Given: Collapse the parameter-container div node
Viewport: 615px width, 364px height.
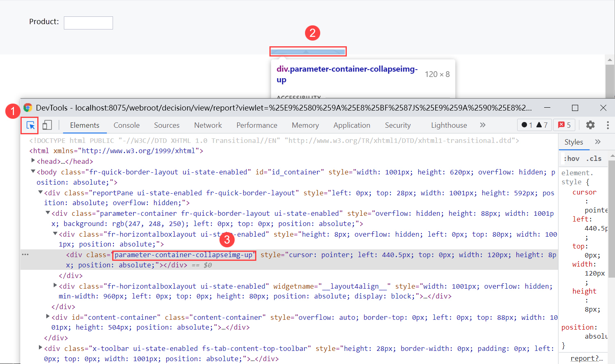Looking at the screenshot, I should (x=48, y=213).
